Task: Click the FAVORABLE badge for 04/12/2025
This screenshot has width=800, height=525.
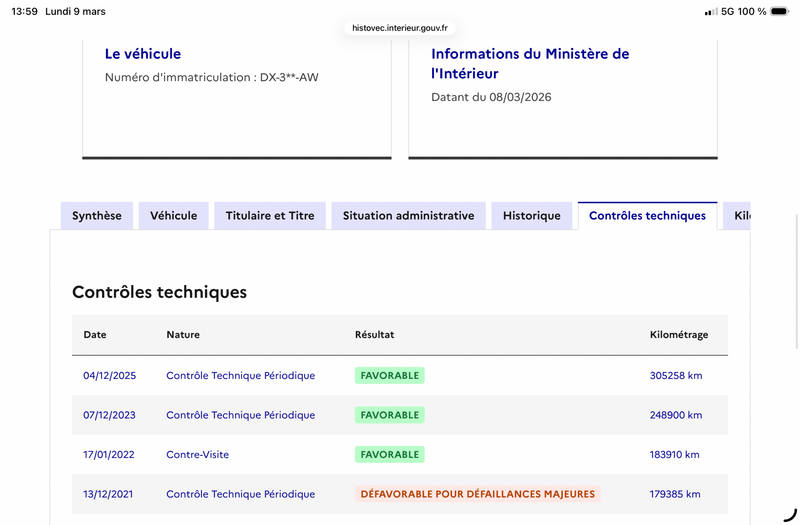Action: click(x=390, y=376)
